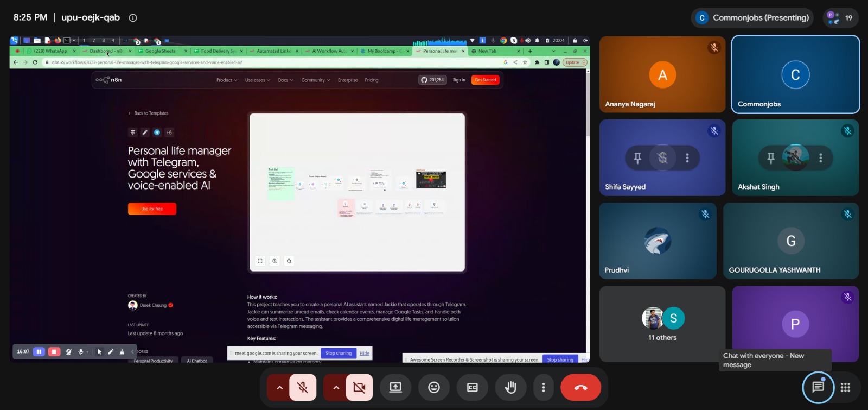Open the Pricing page link
The width and height of the screenshot is (868, 410).
coord(372,80)
